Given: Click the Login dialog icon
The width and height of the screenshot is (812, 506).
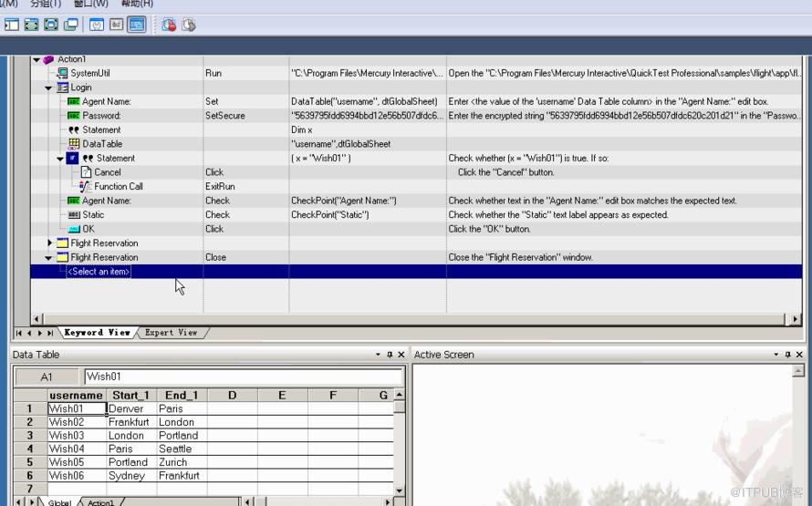Looking at the screenshot, I should coord(63,88).
